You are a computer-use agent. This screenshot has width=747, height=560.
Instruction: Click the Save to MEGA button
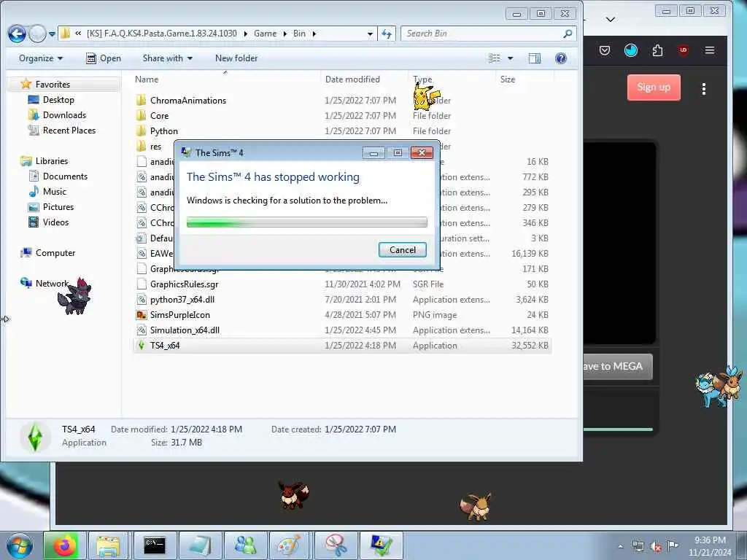[618, 366]
